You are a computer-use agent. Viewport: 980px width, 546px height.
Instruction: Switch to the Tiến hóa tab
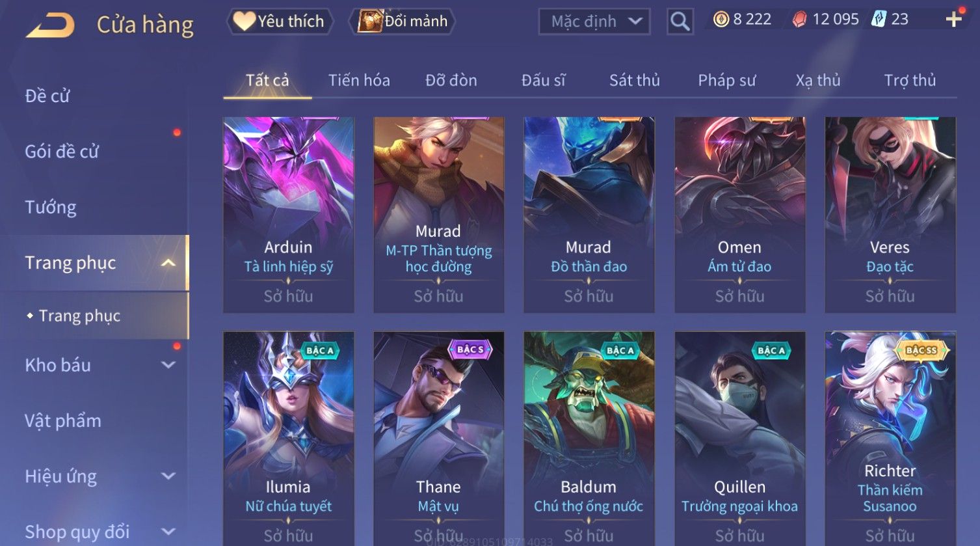point(359,80)
